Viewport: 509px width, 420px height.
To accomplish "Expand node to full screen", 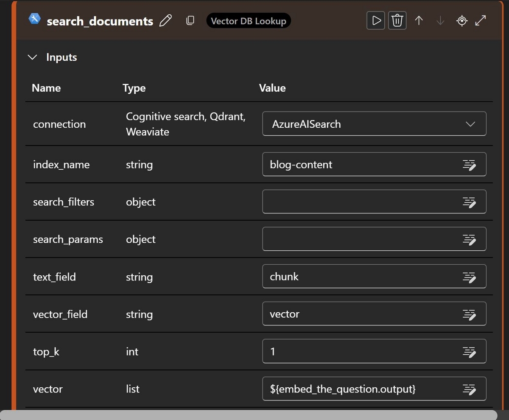I will point(481,20).
